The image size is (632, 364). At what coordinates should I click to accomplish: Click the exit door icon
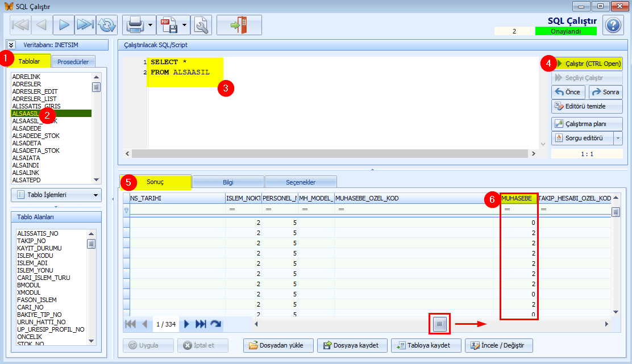click(239, 25)
